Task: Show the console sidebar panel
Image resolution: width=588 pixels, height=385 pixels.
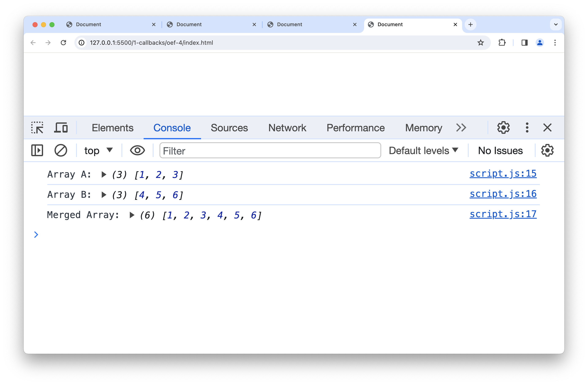Action: click(37, 150)
